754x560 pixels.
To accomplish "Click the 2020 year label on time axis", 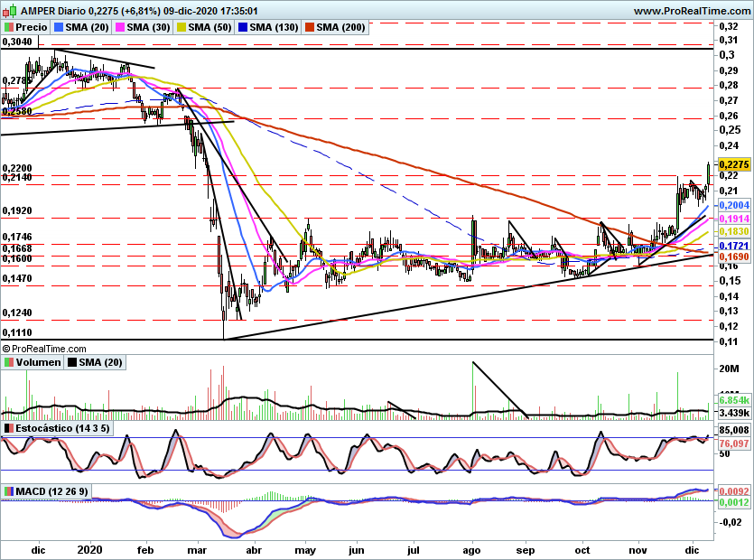I will (x=90, y=550).
